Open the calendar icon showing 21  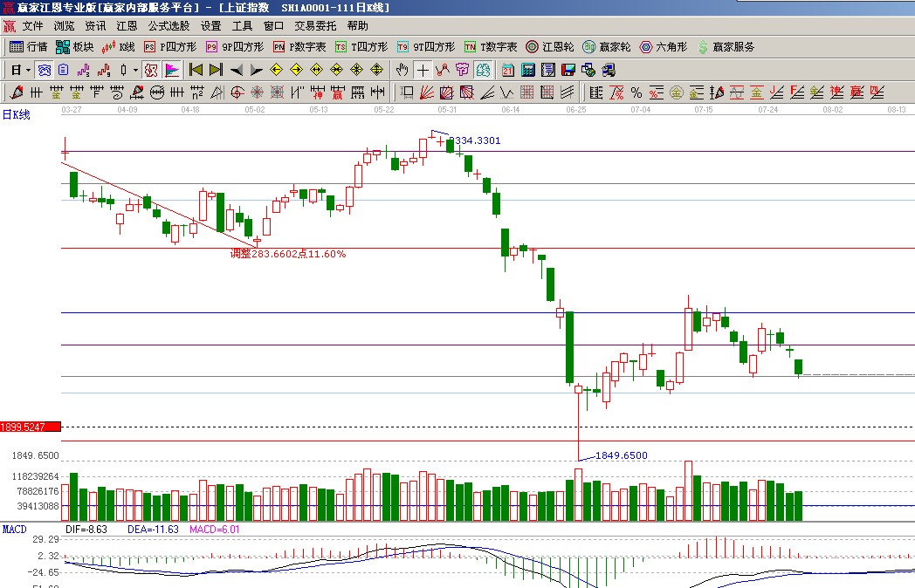coord(508,70)
